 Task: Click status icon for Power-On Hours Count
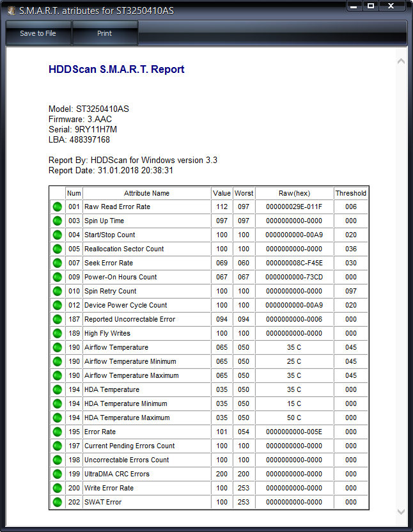coord(57,277)
